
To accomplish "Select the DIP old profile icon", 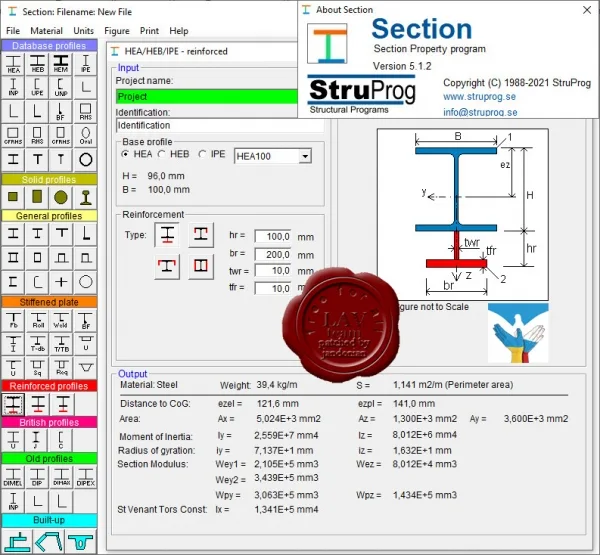I will (x=37, y=477).
